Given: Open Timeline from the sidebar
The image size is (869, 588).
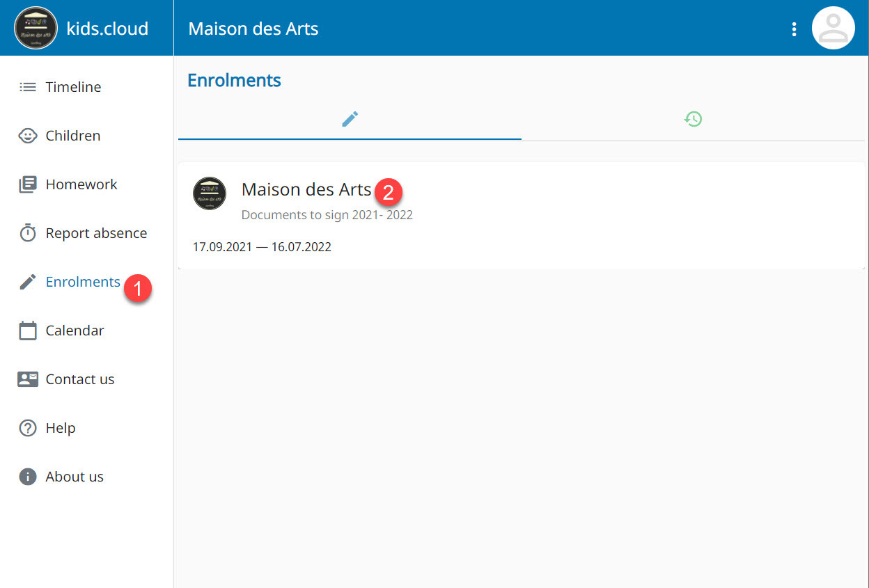Looking at the screenshot, I should tap(86, 87).
